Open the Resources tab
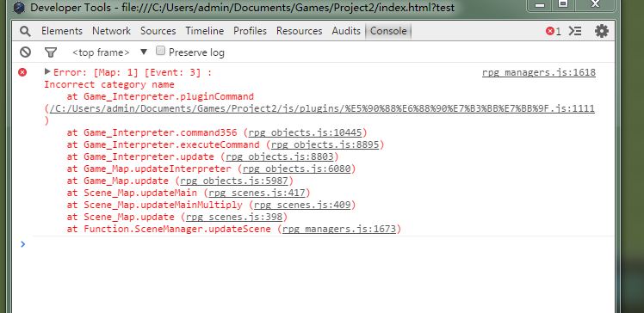This screenshot has height=313, width=644. [300, 31]
